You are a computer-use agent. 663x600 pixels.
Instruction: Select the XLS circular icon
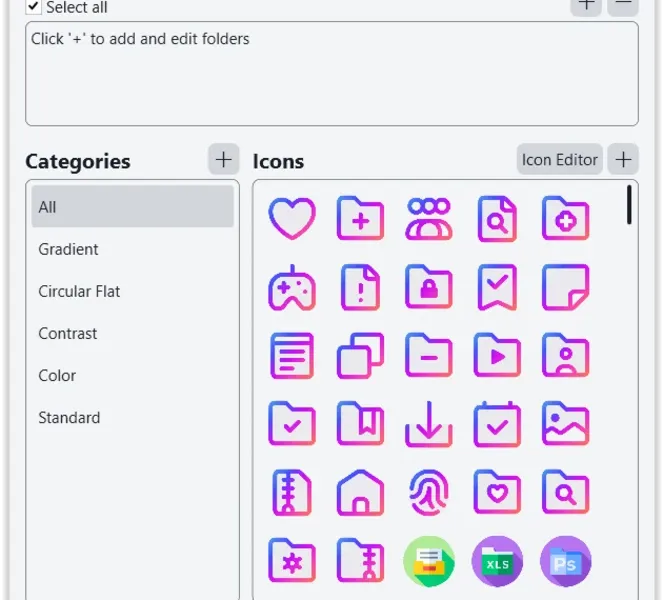click(497, 562)
